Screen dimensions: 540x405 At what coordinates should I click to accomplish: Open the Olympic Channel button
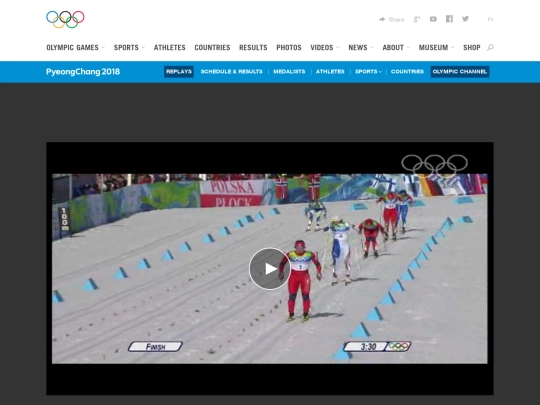click(x=460, y=72)
